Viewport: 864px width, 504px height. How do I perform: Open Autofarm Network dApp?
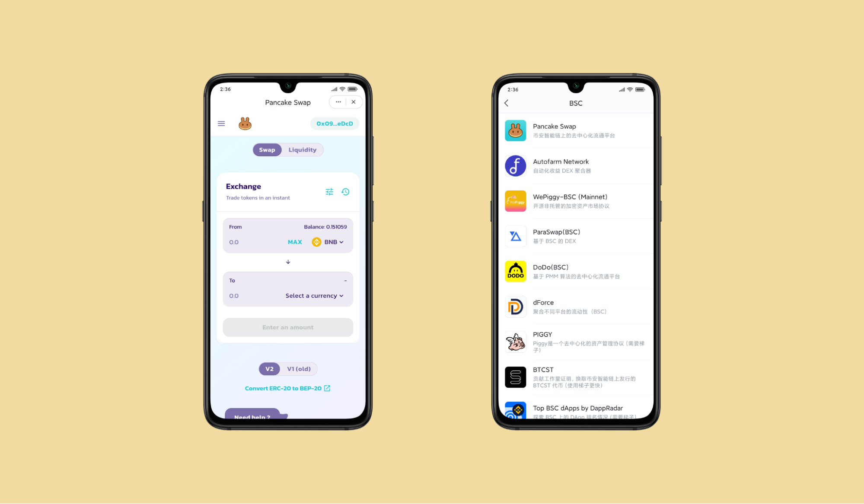(574, 165)
